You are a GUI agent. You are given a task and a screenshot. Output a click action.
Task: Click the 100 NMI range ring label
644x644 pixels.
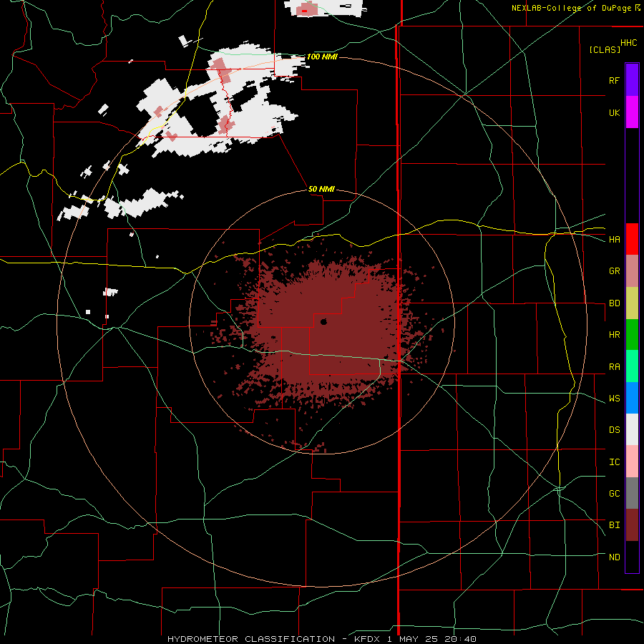click(322, 57)
